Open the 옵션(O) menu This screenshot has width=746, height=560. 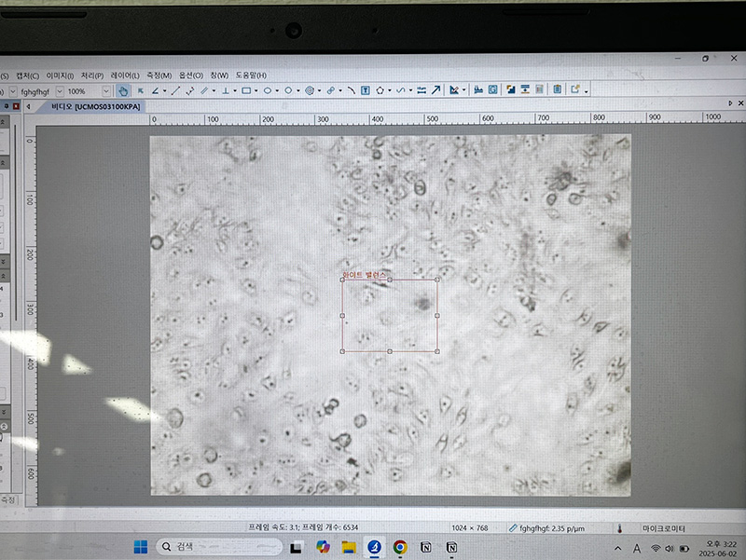(x=191, y=75)
